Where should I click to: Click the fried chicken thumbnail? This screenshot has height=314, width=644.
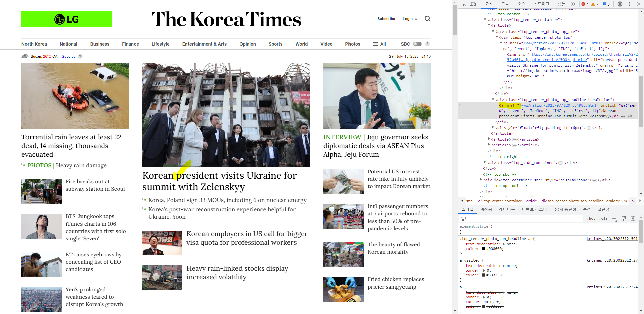point(343,289)
